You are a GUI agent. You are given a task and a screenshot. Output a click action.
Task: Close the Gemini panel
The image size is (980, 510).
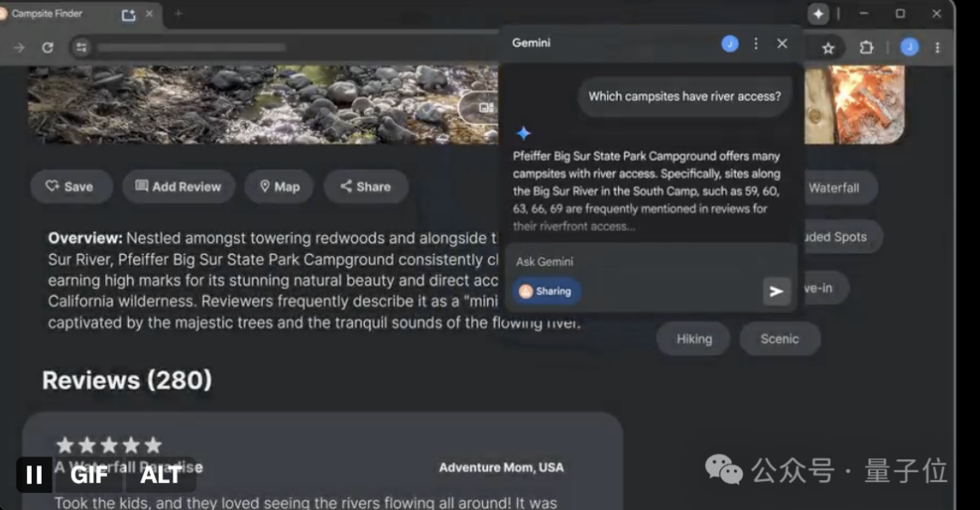782,44
